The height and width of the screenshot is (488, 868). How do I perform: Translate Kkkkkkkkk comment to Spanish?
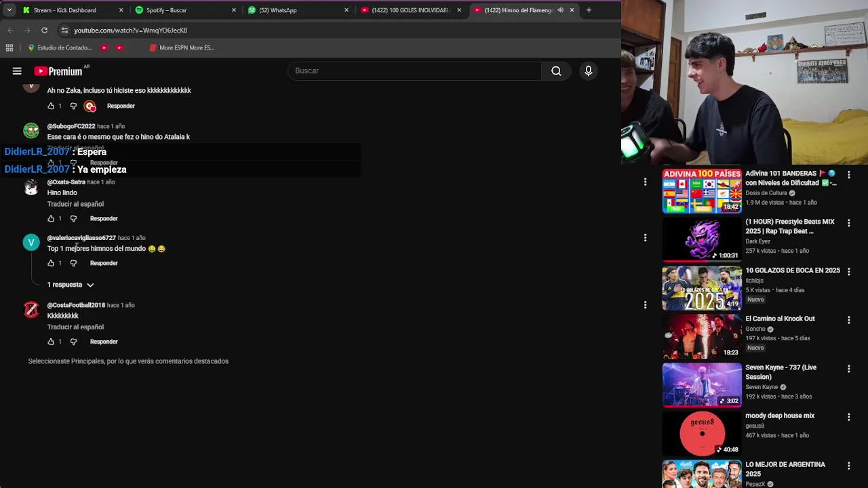click(x=75, y=327)
